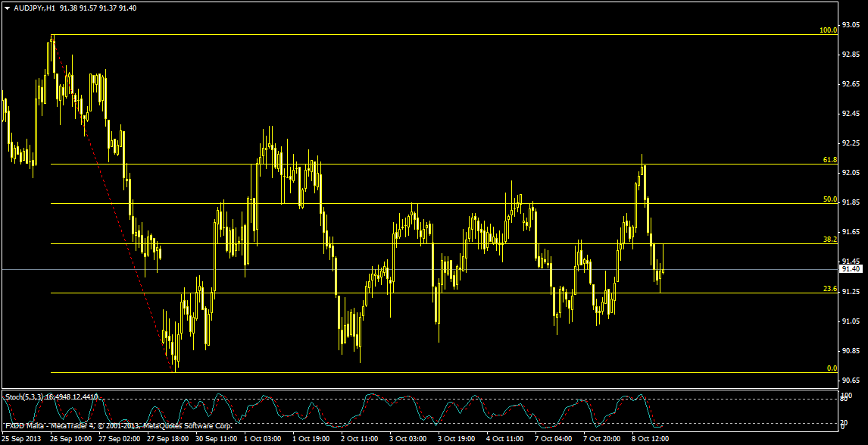The image size is (868, 445).
Task: Click the 7 Oct 04:00 time label
Action: [553, 439]
